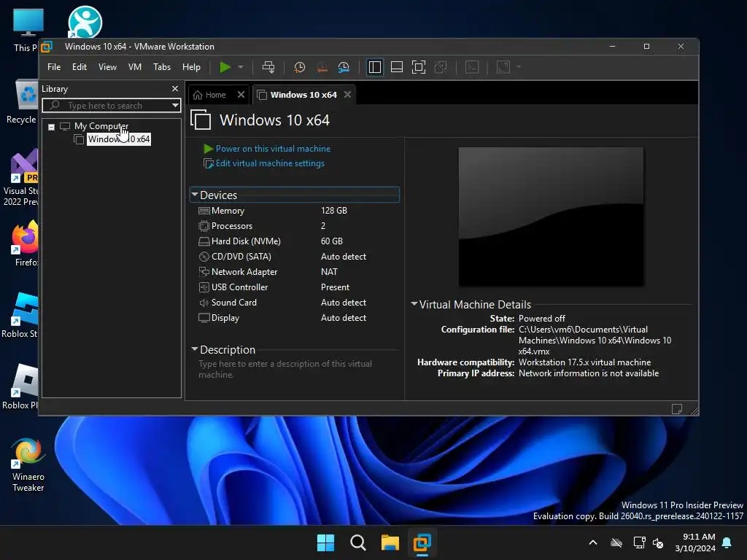This screenshot has width=747, height=560.
Task: Click the console view toolbar icon
Action: point(472,67)
